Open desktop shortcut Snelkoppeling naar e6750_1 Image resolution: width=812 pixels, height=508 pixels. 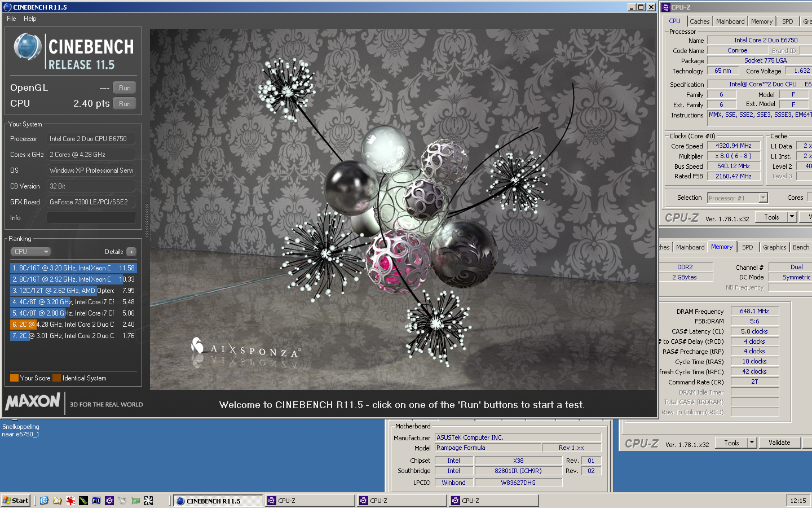pos(20,431)
